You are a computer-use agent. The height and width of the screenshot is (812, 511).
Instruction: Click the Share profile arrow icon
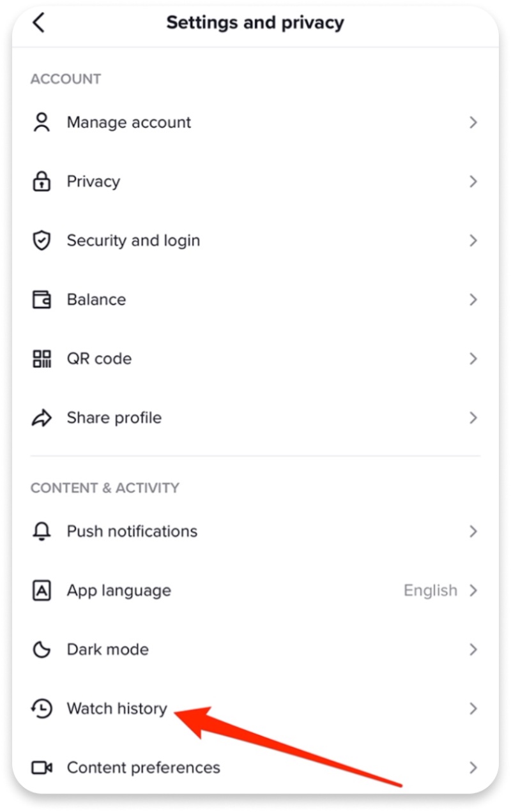coord(42,418)
